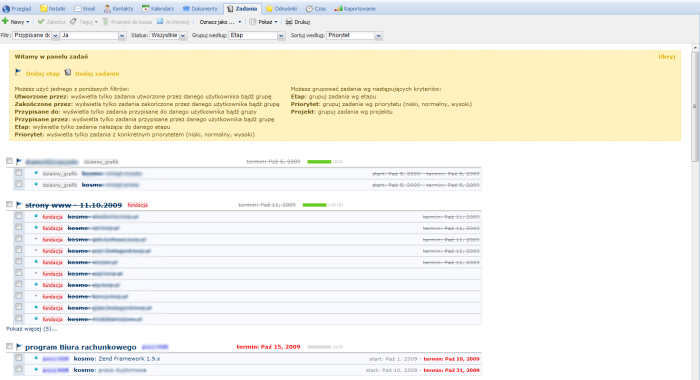Click the Dokumenty folder icon
Image resolution: width=700 pixels, height=380 pixels.
[186, 8]
